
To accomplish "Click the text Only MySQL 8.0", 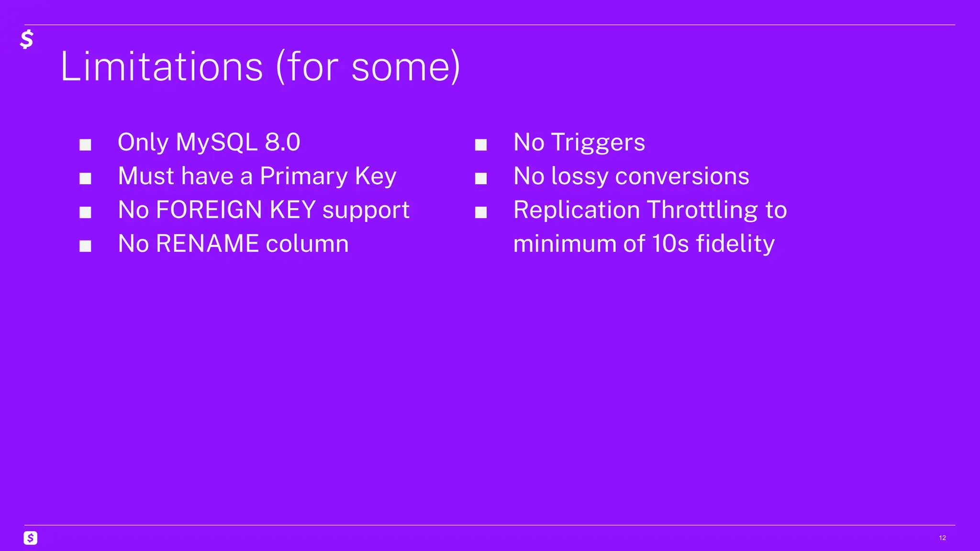I will 209,142.
